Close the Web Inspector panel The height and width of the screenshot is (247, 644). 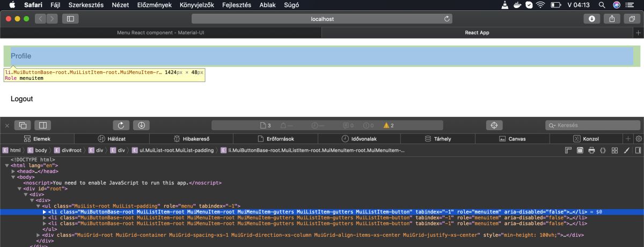(7, 125)
